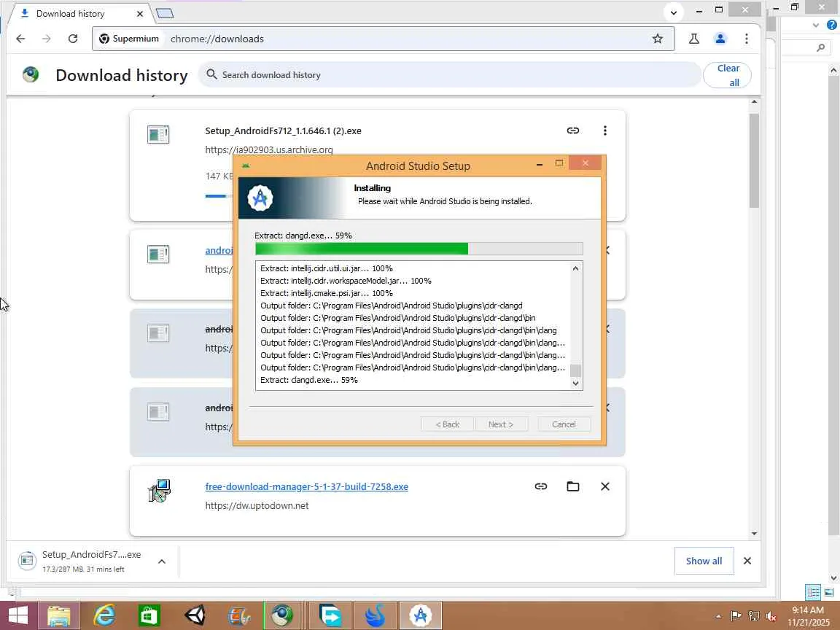Viewport: 840px width, 630px height.
Task: Click the Supermium site info chip
Action: tap(129, 39)
